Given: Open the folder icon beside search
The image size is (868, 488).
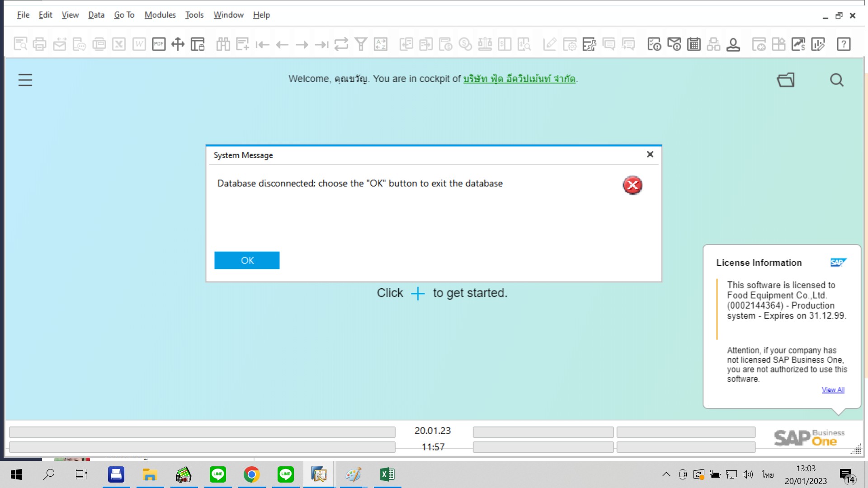Looking at the screenshot, I should click(x=786, y=80).
